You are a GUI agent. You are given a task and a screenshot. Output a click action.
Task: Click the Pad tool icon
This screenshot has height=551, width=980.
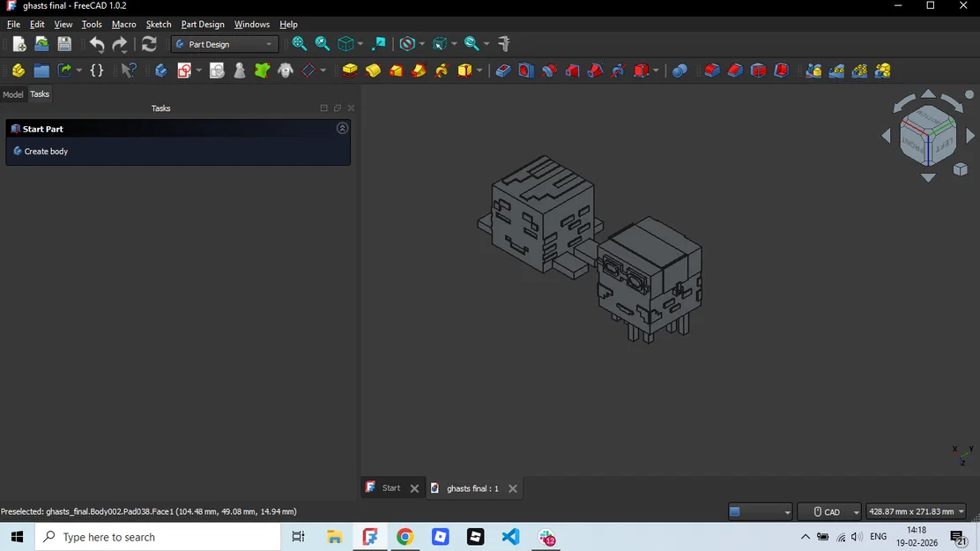pos(350,71)
